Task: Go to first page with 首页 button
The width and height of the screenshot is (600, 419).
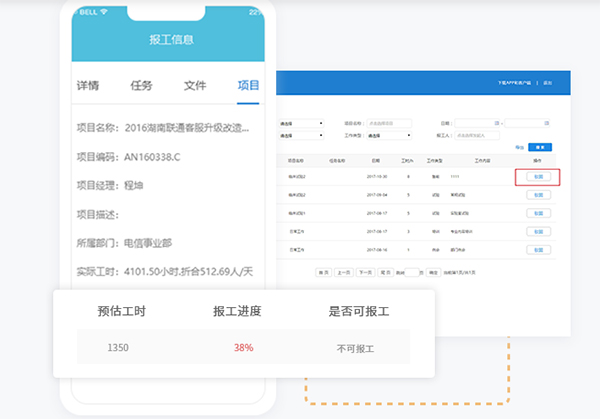Action: coord(323,272)
